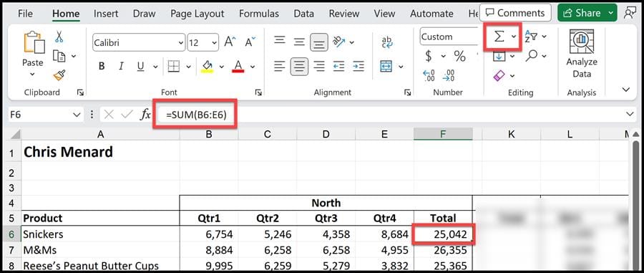This screenshot has width=644, height=273.
Task: Open AutoSum dropdown arrow
Action: pyautogui.click(x=514, y=37)
